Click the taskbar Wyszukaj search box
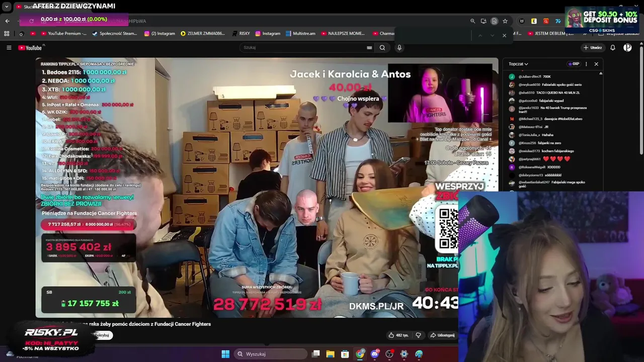This screenshot has height=362, width=644. coord(271,354)
